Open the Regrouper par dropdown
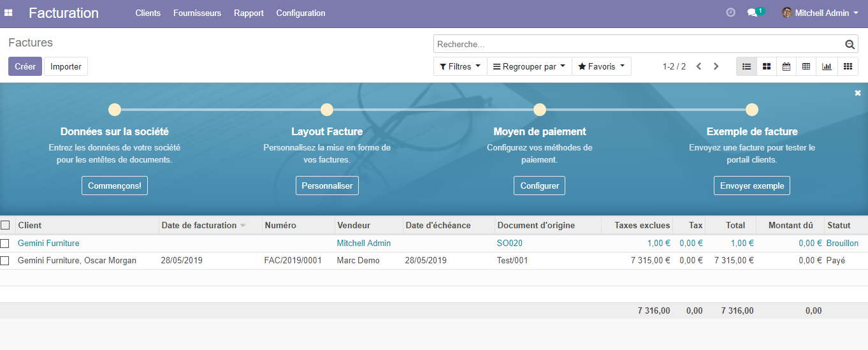This screenshot has width=868, height=350. [529, 66]
